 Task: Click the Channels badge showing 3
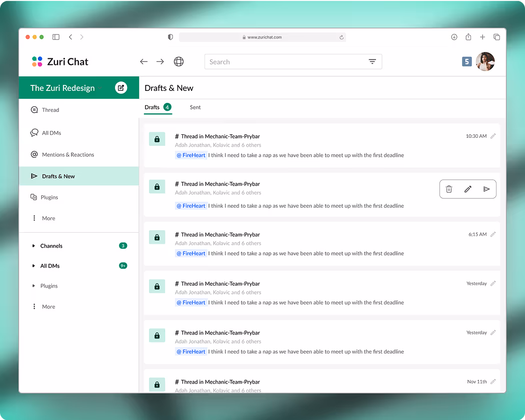pyautogui.click(x=123, y=246)
